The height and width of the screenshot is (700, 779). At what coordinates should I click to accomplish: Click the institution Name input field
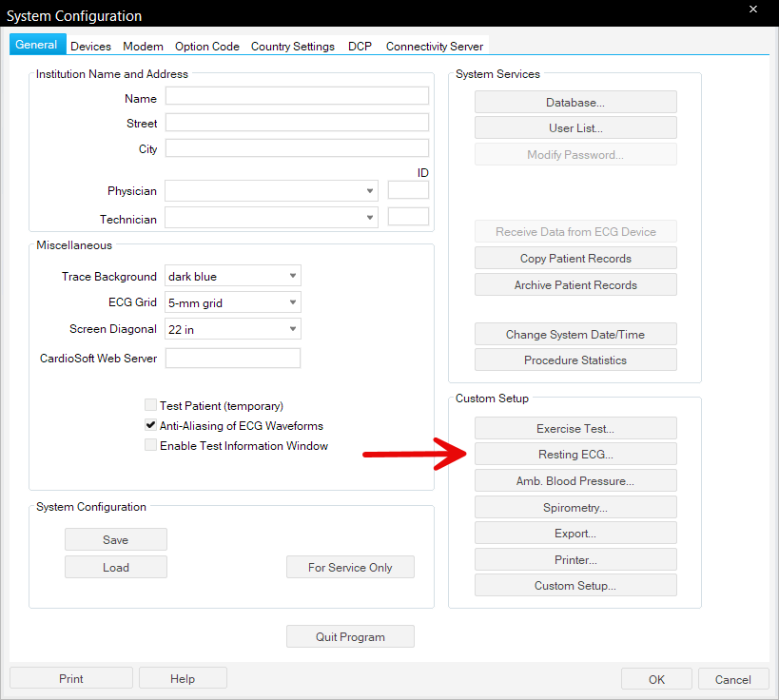(297, 97)
